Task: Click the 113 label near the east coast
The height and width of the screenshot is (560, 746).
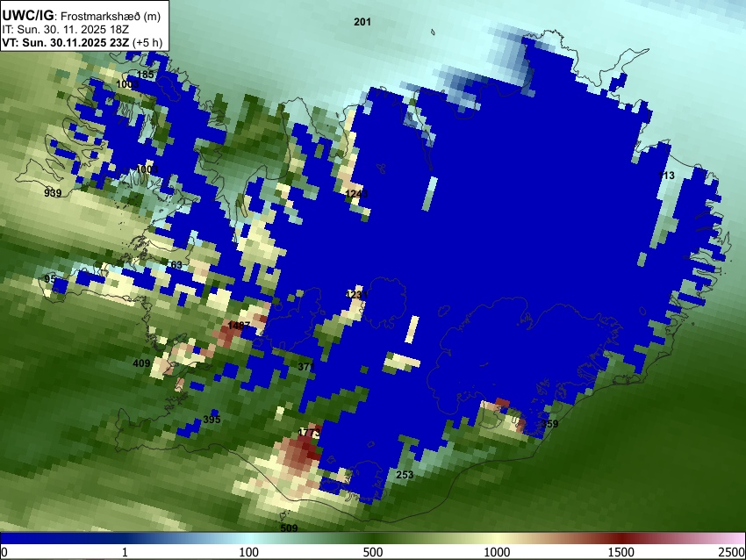Action: 666,176
